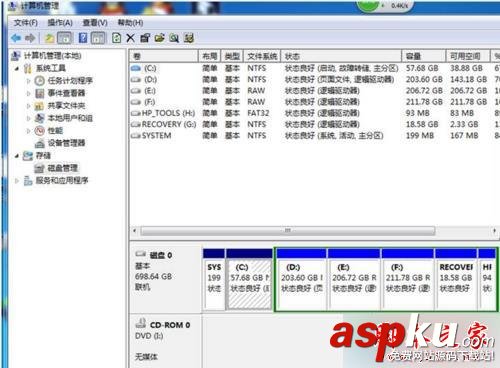The image size is (500, 368).
Task: Click the last toolbar settings icon
Action: [189, 38]
